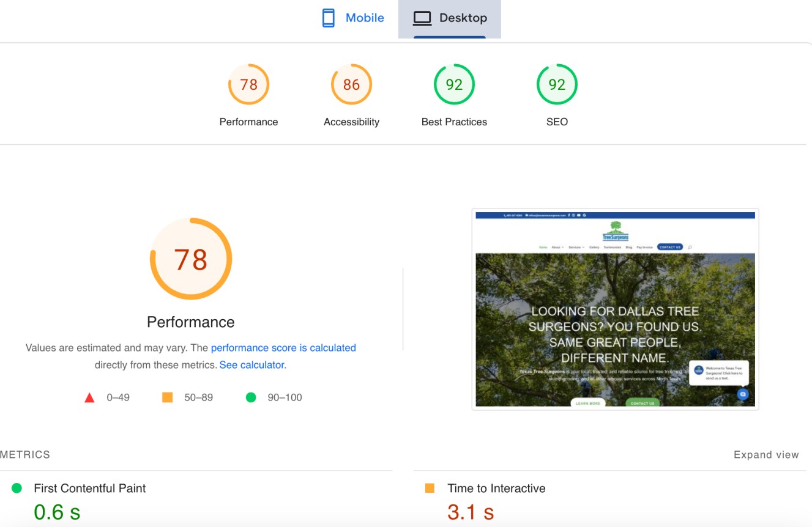This screenshot has width=812, height=527.
Task: Open the Performance category label
Action: [x=248, y=122]
